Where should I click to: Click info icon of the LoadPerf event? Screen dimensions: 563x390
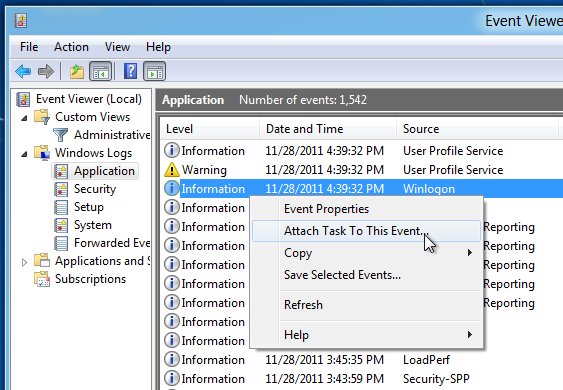[172, 359]
